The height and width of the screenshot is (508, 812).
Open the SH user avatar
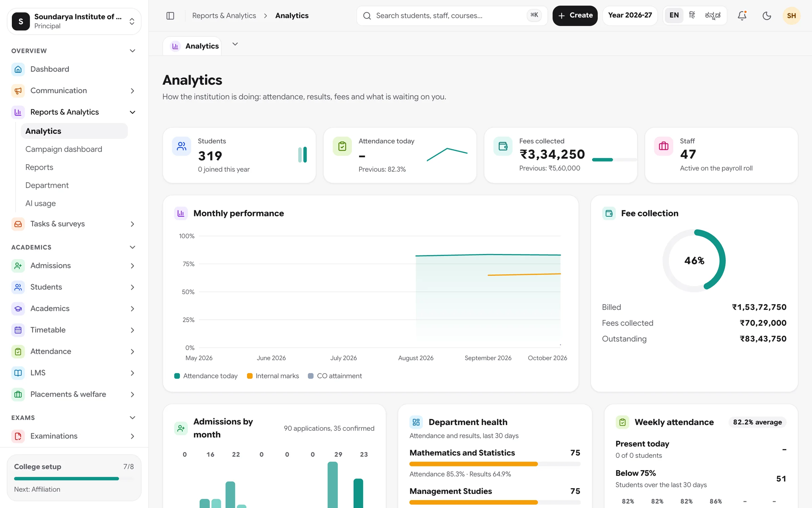pyautogui.click(x=791, y=16)
